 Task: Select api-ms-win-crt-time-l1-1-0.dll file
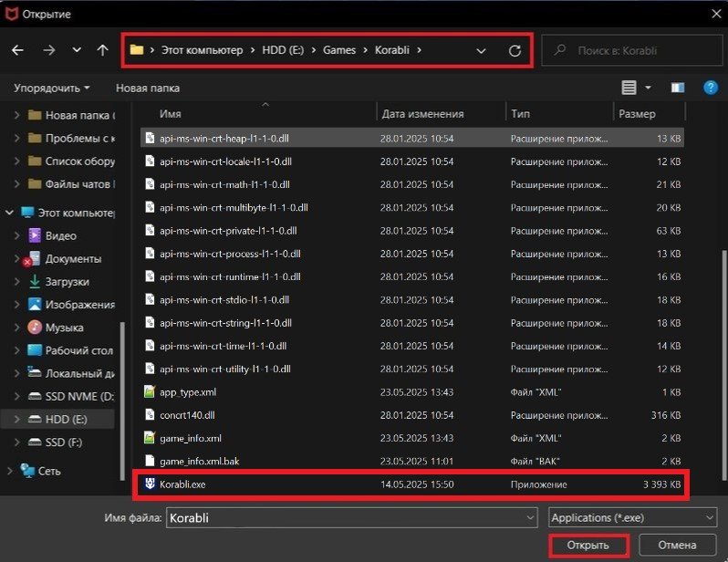coord(412,346)
